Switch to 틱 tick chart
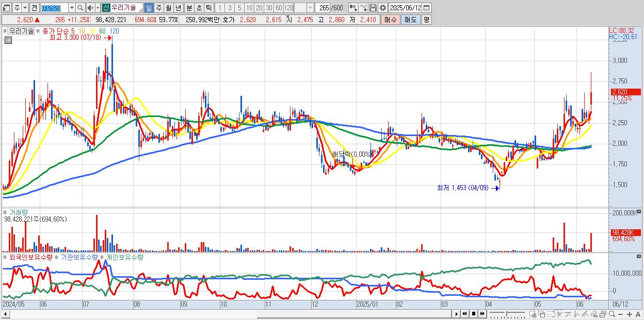Screen dimensions: 644x320 coord(208,8)
